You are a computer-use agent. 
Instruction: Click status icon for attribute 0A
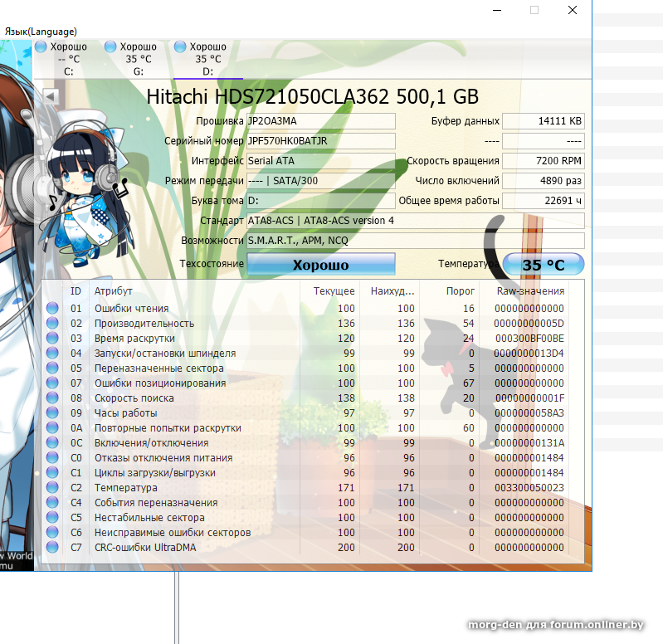pyautogui.click(x=52, y=427)
